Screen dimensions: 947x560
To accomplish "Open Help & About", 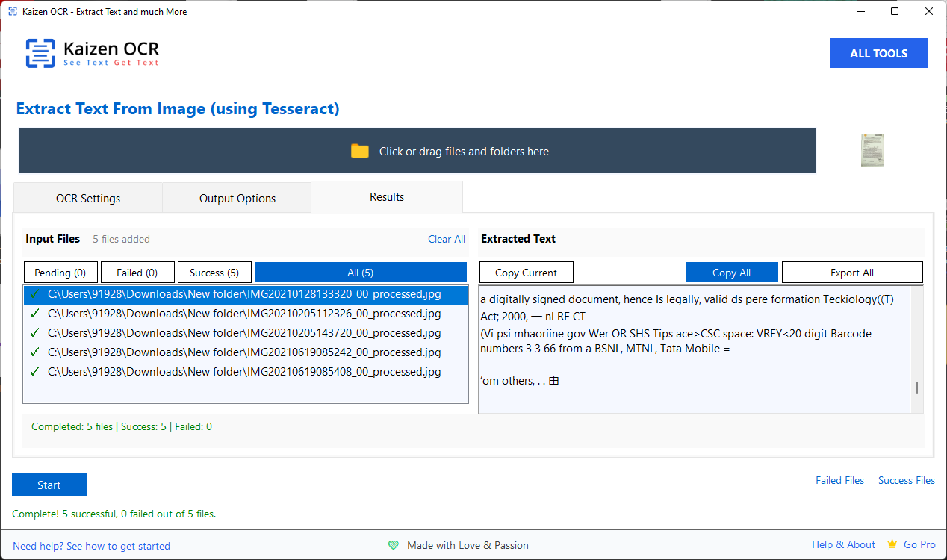I will [843, 544].
